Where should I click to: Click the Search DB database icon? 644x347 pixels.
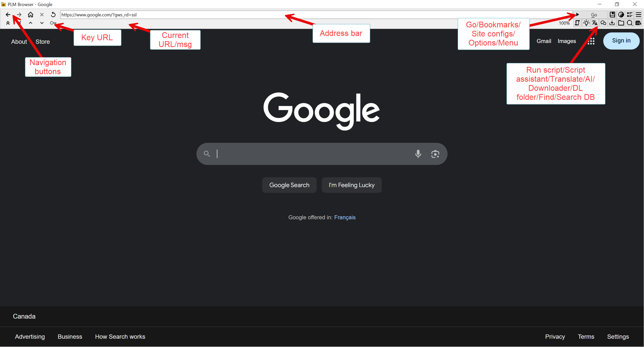pos(638,23)
